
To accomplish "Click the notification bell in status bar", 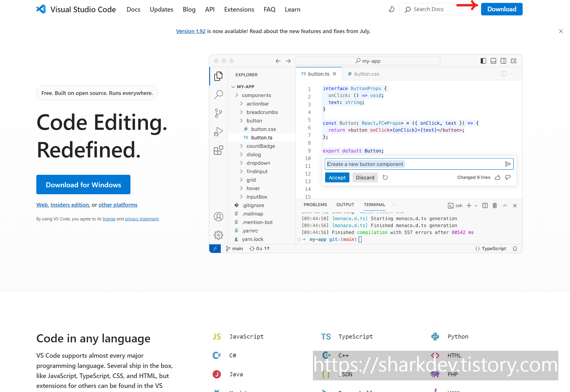I will tap(515, 249).
